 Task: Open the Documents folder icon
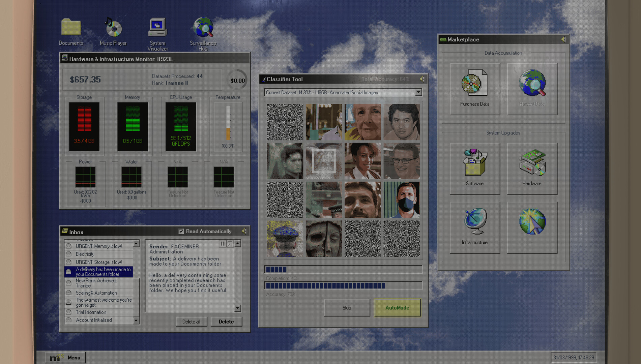pos(71,28)
